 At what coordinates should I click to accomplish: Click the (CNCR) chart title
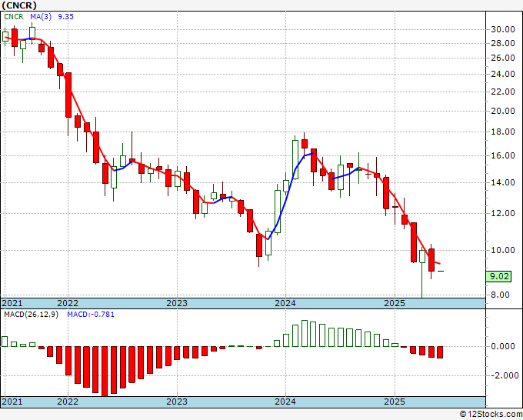point(19,5)
